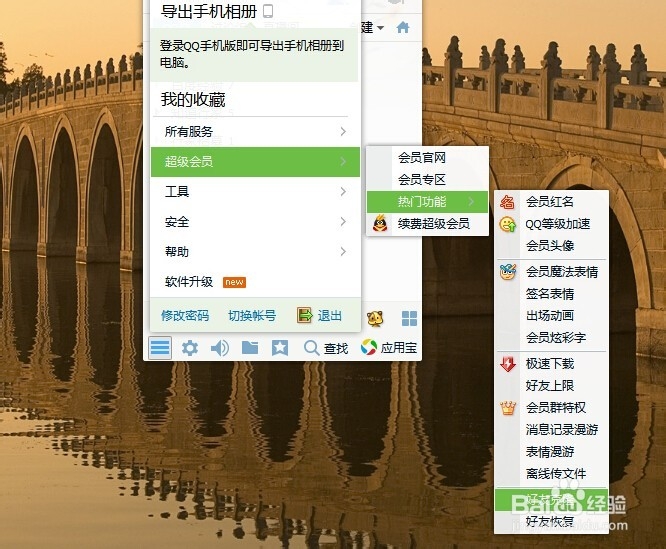Expand the 超级会员 submenu arrow
The image size is (666, 549).
[x=343, y=162]
